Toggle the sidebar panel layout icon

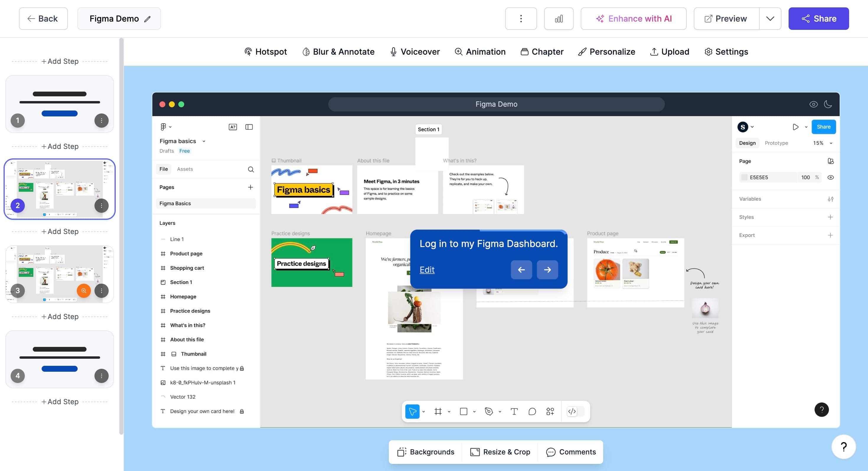pos(249,127)
